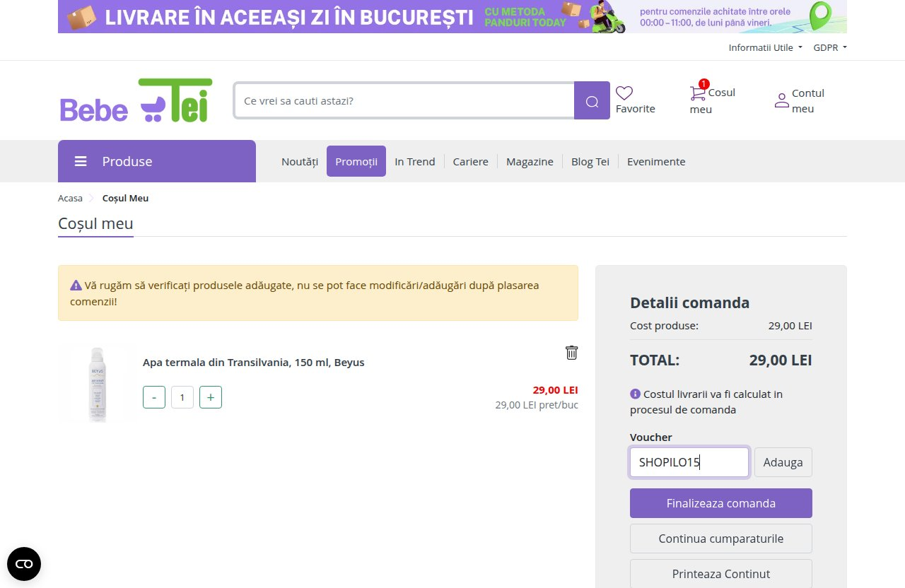
Task: Click the red 29,00 LEI product price
Action: (555, 390)
